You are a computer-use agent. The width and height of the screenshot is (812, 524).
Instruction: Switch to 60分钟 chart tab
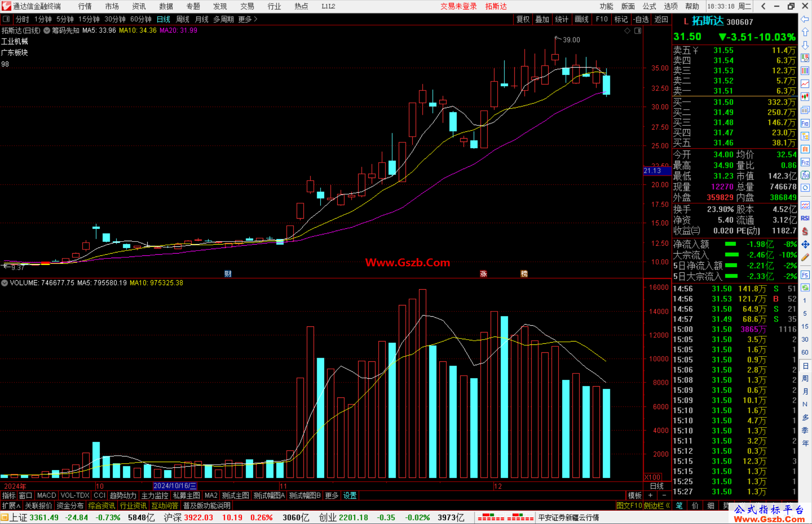tap(141, 19)
